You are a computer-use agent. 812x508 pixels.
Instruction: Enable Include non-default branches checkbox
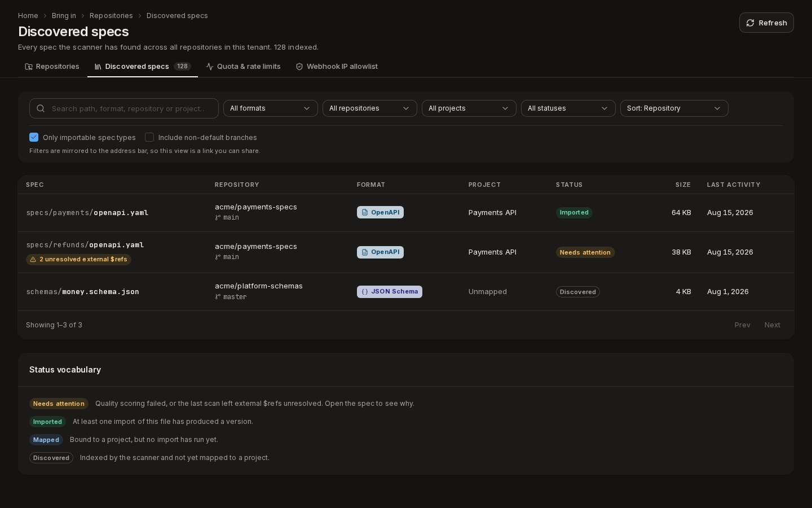[x=149, y=137]
